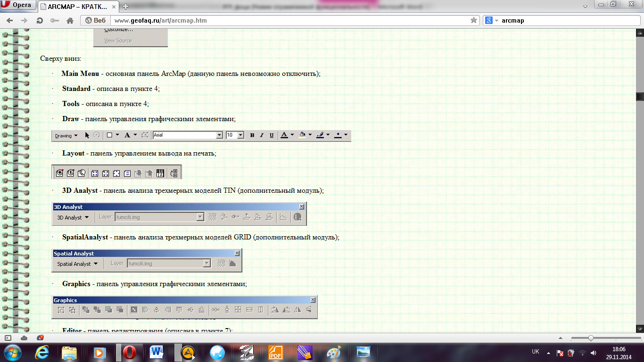Click the font color 'A' swatch in Draw toolbar
Image resolution: width=644 pixels, height=362 pixels.
click(x=284, y=135)
